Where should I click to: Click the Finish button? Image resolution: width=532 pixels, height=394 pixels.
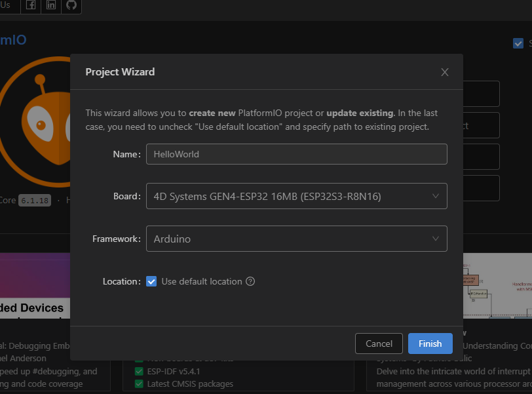click(x=430, y=344)
